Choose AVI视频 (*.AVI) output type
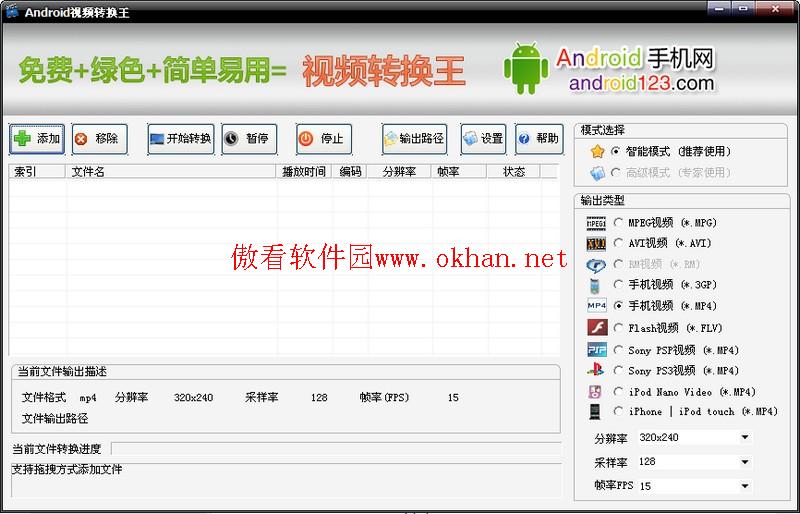Viewport: 800px width, 514px height. pos(618,243)
